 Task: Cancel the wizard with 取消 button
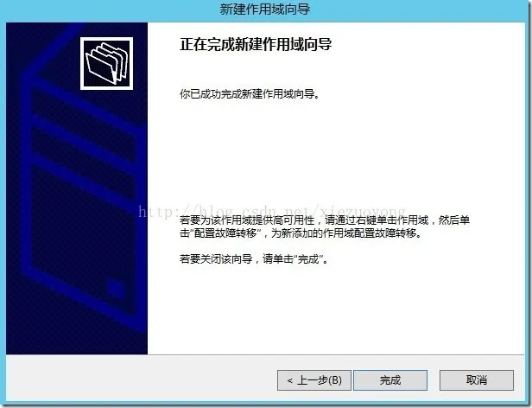tap(477, 379)
